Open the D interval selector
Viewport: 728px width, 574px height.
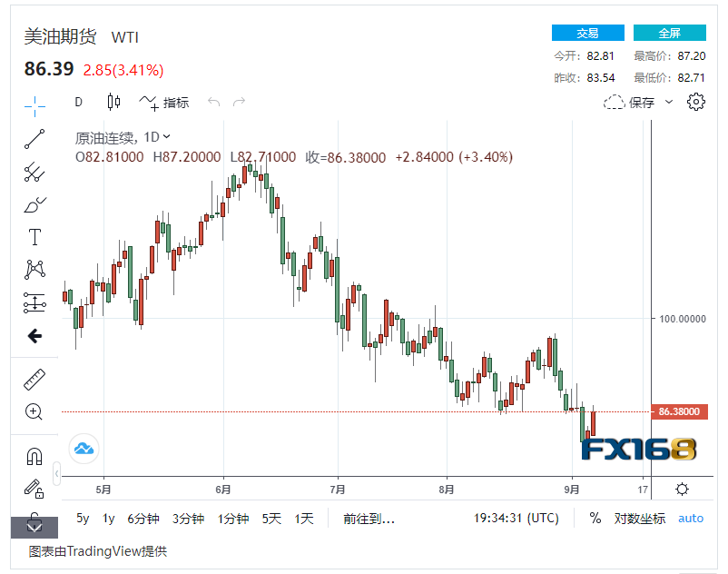point(78,102)
